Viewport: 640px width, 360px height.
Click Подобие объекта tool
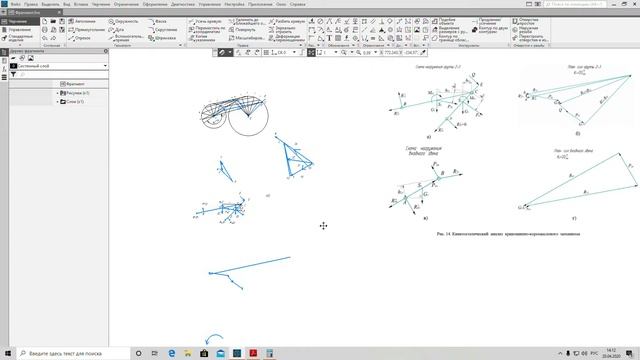pos(444,21)
